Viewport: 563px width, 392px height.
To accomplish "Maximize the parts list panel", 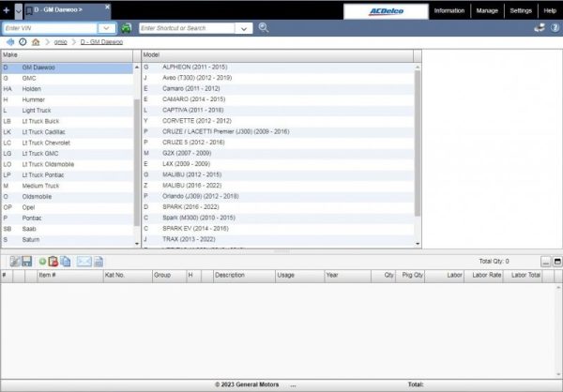I will click(x=557, y=262).
